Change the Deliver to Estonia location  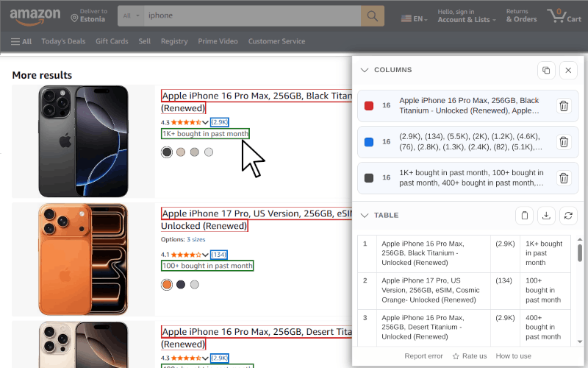[x=88, y=15]
